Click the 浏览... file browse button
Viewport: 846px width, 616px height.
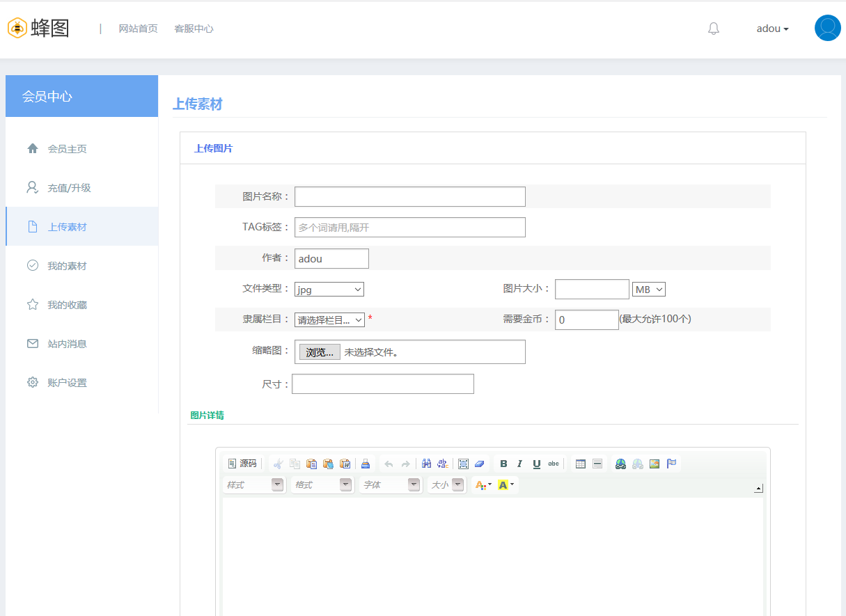click(x=320, y=352)
